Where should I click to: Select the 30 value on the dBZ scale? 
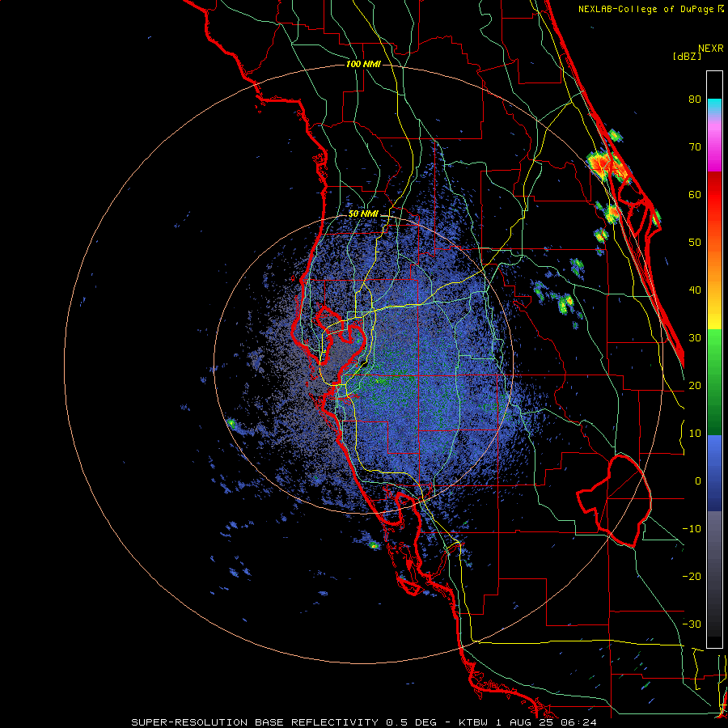coord(695,338)
